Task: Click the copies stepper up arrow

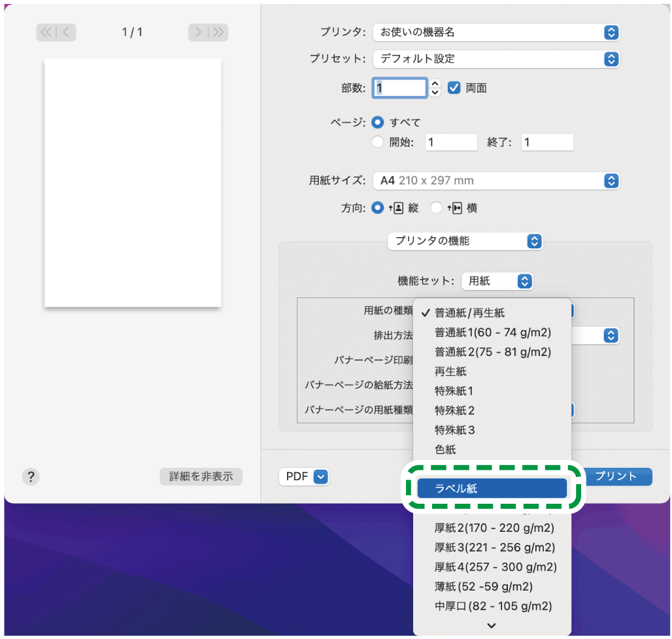Action: (x=435, y=84)
